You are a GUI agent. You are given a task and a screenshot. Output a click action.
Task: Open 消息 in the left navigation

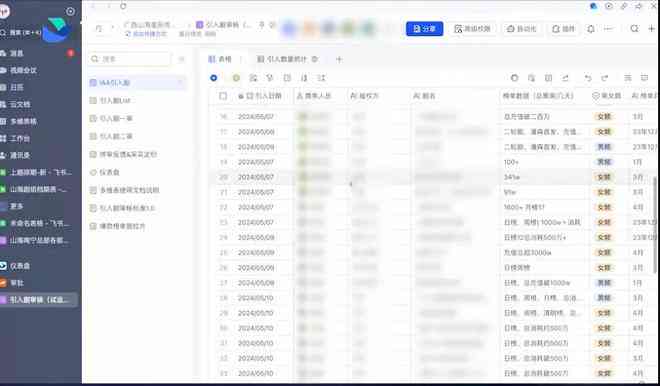(17, 53)
